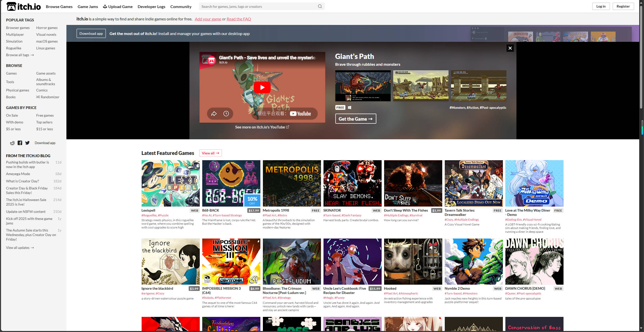
Task: Read the Ameyega Mode blog post
Action: [18, 174]
